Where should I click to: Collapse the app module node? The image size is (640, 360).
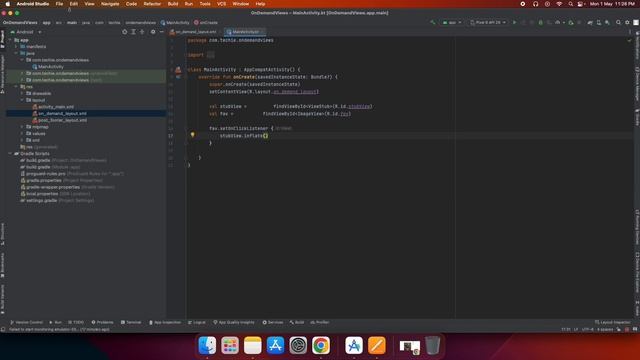10,40
